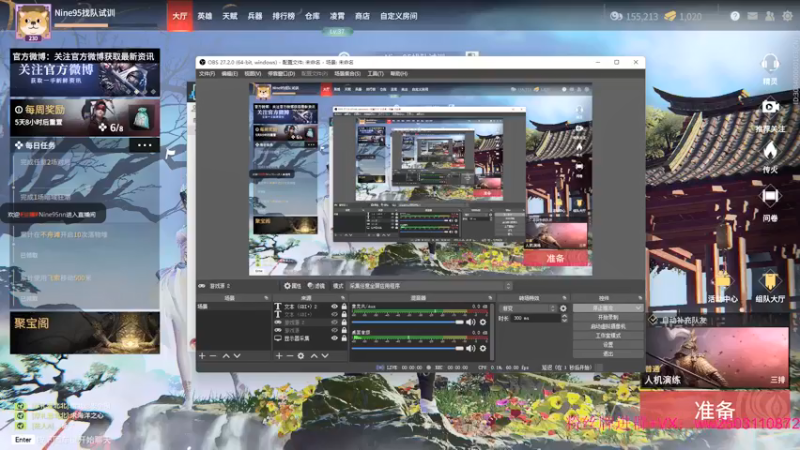
Task: Switch to the 天赋 tab
Action: (x=230, y=16)
